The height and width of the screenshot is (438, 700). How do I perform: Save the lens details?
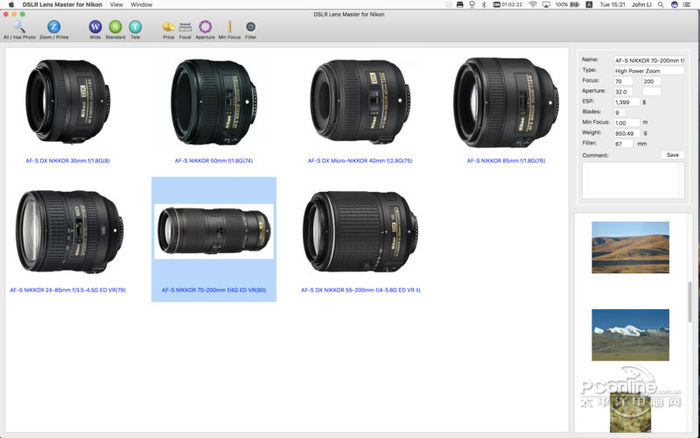coord(673,155)
